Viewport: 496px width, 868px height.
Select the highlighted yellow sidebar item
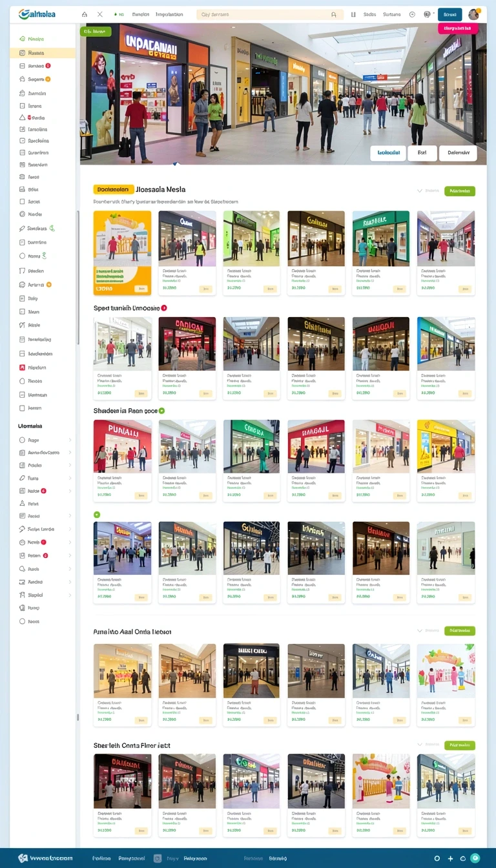(42, 53)
